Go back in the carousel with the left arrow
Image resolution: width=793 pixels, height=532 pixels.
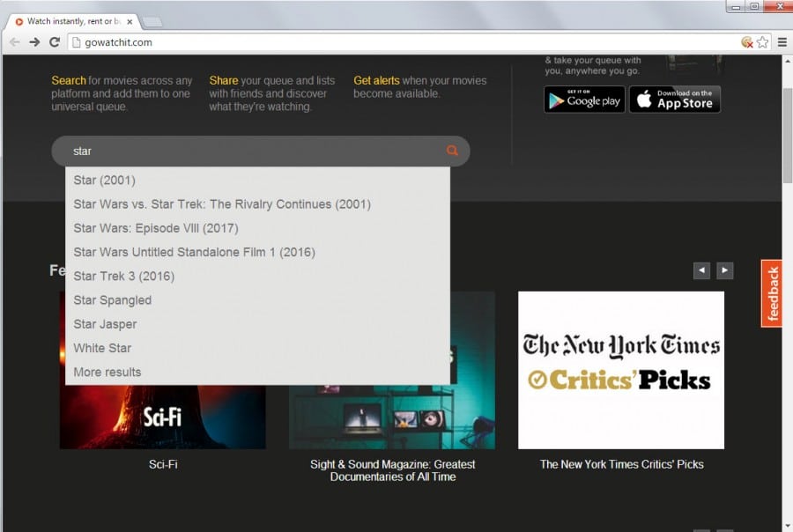pyautogui.click(x=701, y=270)
